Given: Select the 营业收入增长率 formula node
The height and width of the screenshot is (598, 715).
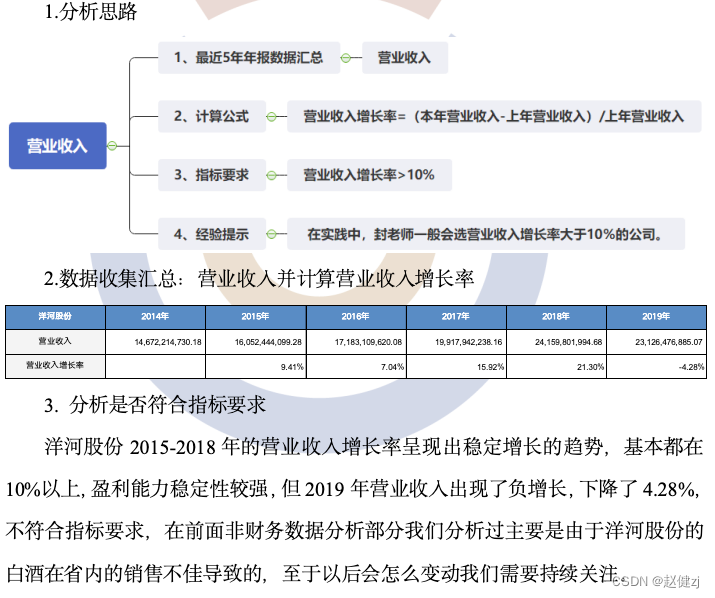Looking at the screenshot, I should (494, 116).
